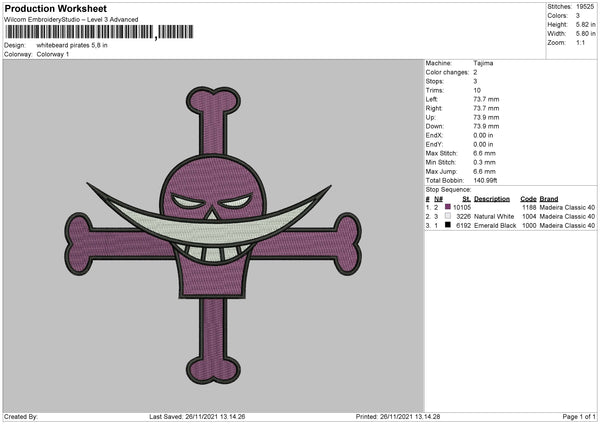This screenshot has width=600, height=424.
Task: Click the Machine value Tajima
Action: coord(483,63)
